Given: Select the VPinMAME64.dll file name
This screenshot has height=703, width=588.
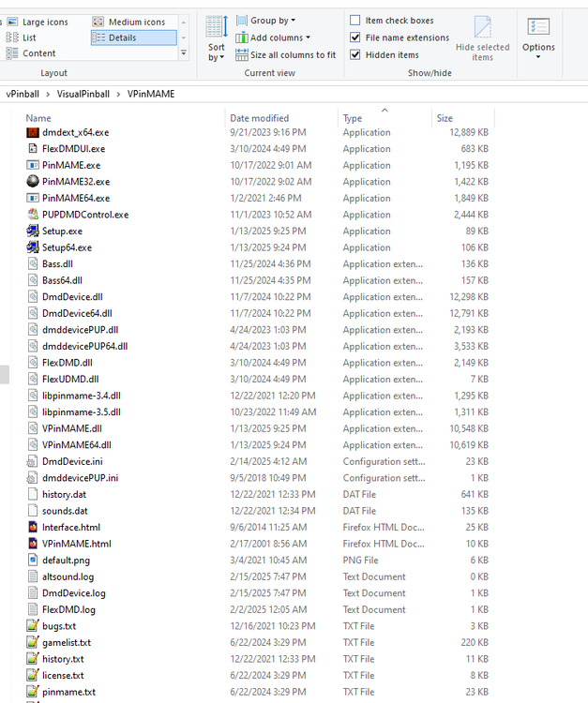Looking at the screenshot, I should point(77,445).
